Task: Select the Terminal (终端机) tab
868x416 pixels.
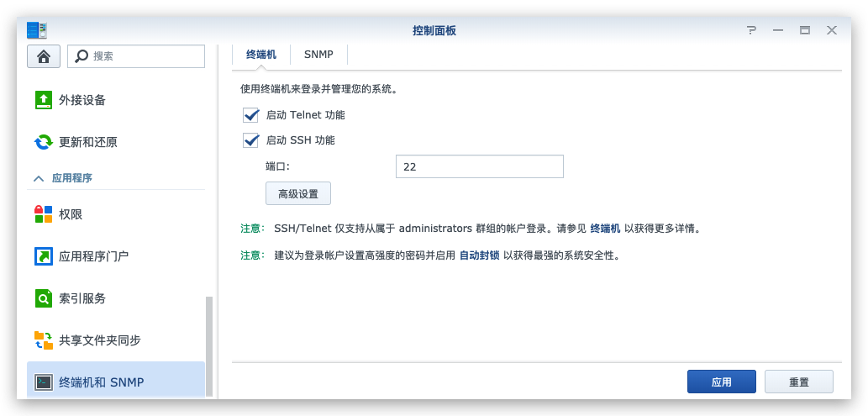Action: coord(260,55)
